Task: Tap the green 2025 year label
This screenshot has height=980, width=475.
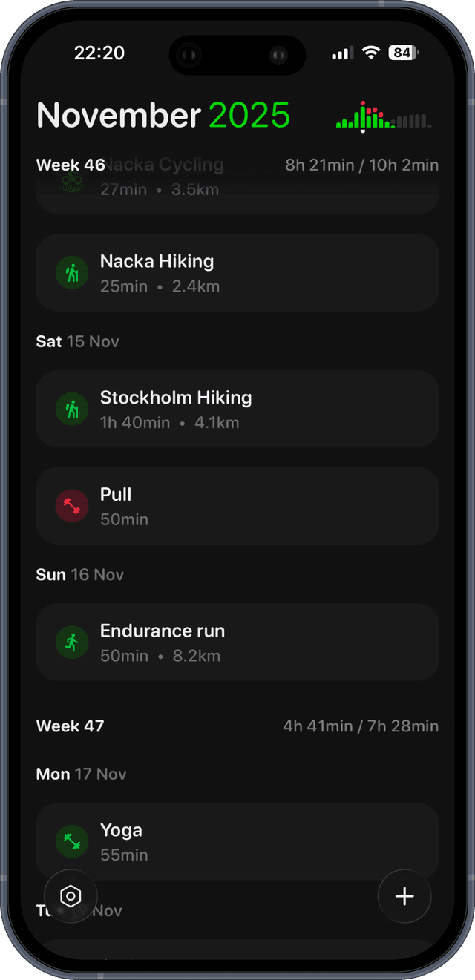Action: [x=249, y=116]
